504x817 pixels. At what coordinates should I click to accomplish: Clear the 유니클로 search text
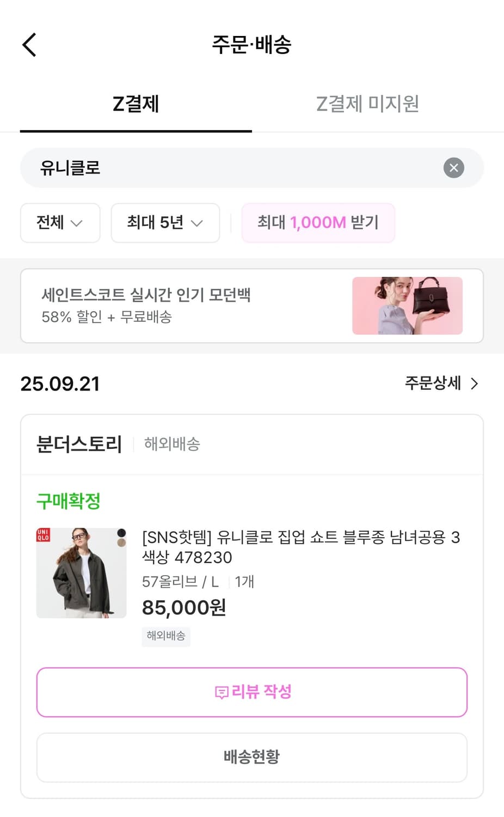453,168
